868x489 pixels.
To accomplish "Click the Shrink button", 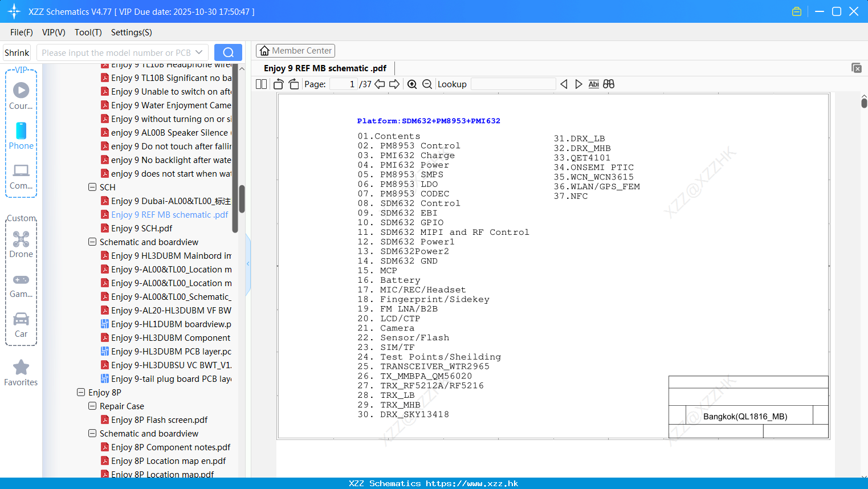I will 17,52.
